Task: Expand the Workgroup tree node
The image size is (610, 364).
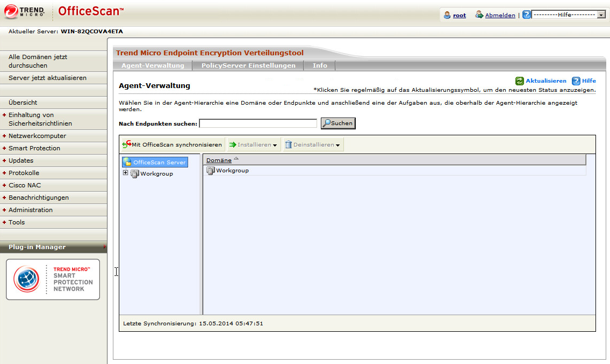Action: click(126, 173)
